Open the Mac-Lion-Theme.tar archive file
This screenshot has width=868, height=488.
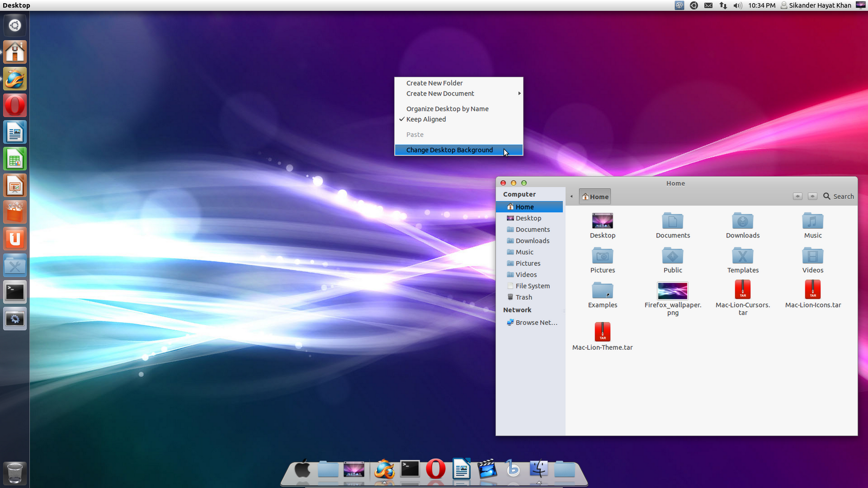(x=602, y=332)
